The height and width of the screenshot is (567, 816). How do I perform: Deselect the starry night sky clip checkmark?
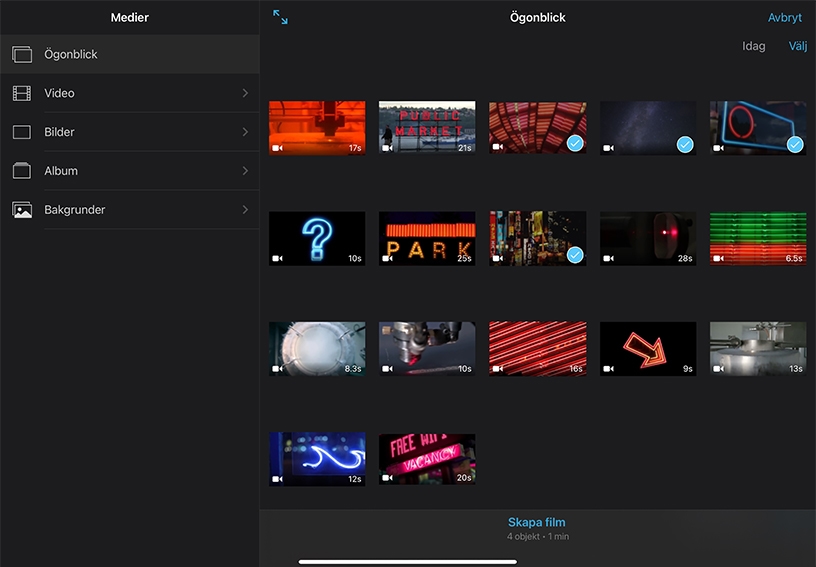685,144
